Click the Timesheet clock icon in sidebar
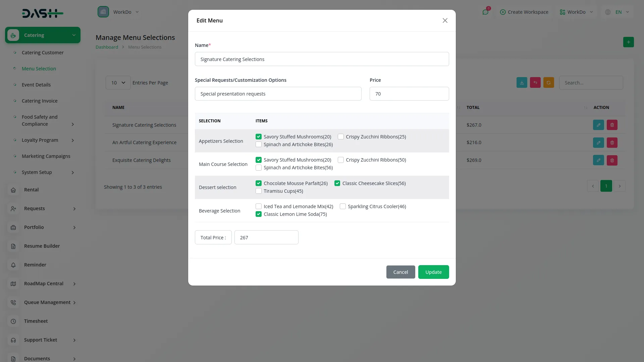Image resolution: width=644 pixels, height=362 pixels. click(13, 321)
